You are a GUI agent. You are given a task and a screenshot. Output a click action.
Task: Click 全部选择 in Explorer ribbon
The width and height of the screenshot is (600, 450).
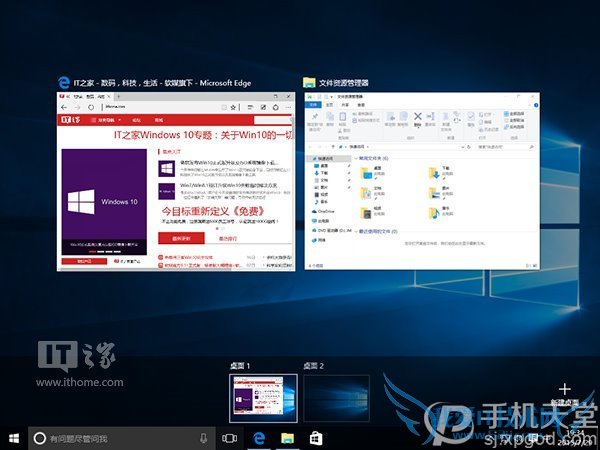tap(514, 114)
